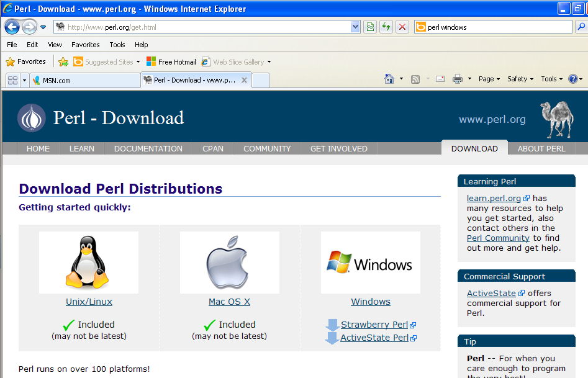Follow the Mac OS X link

(229, 302)
